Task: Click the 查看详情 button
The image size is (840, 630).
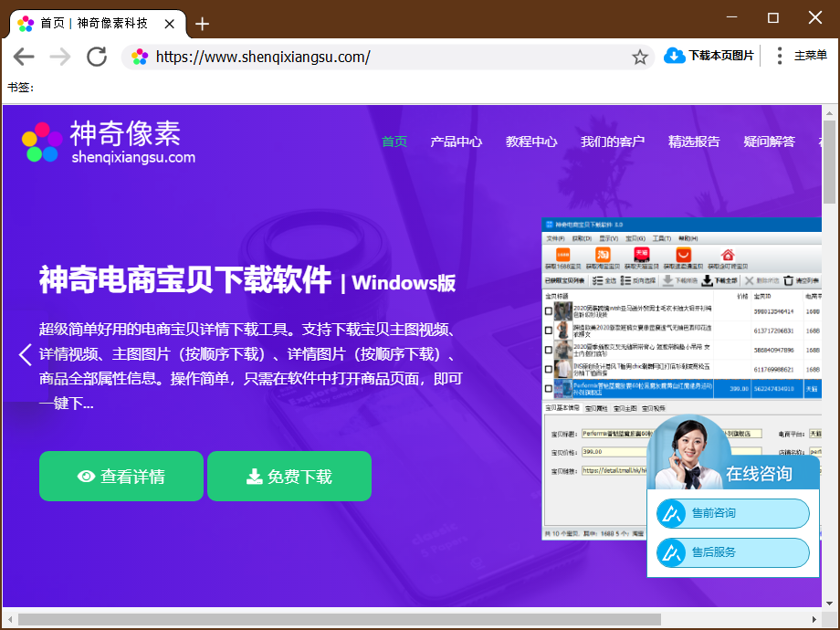Action: 121,477
